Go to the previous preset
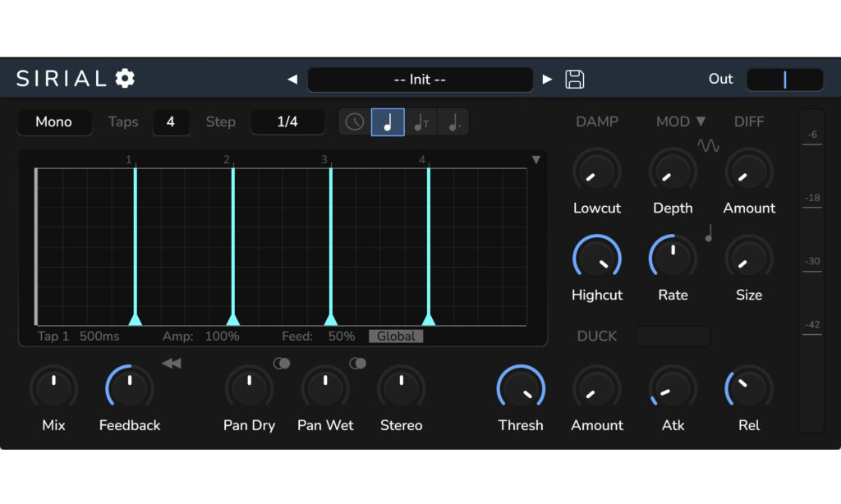The image size is (841, 504). coord(292,80)
